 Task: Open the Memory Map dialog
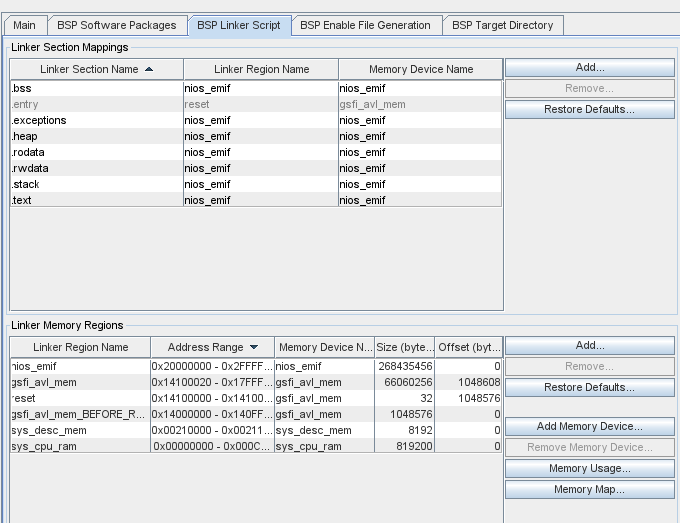(589, 490)
